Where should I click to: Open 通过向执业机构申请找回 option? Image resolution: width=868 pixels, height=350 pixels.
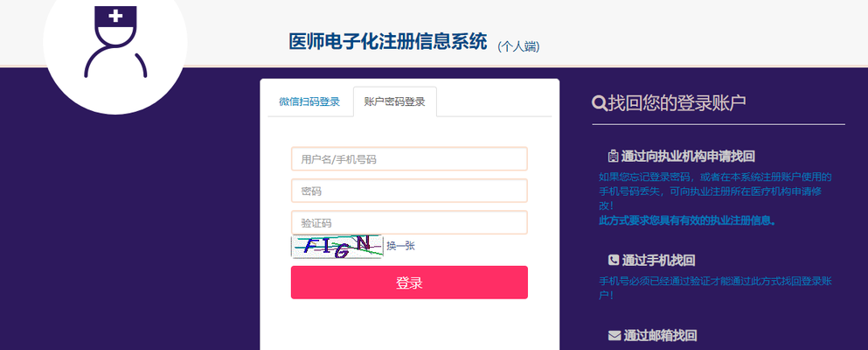(x=688, y=156)
